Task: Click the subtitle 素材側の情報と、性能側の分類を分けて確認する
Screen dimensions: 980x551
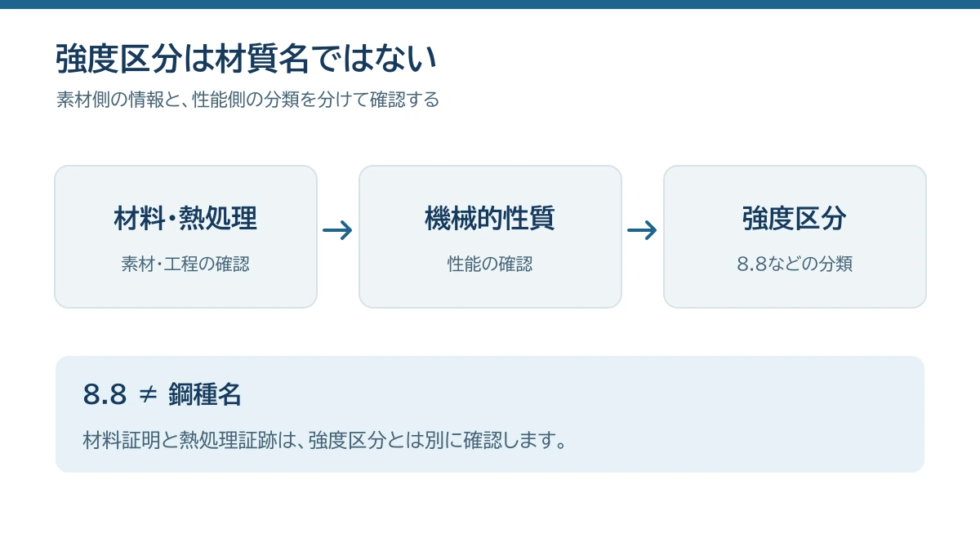Action: 248,100
